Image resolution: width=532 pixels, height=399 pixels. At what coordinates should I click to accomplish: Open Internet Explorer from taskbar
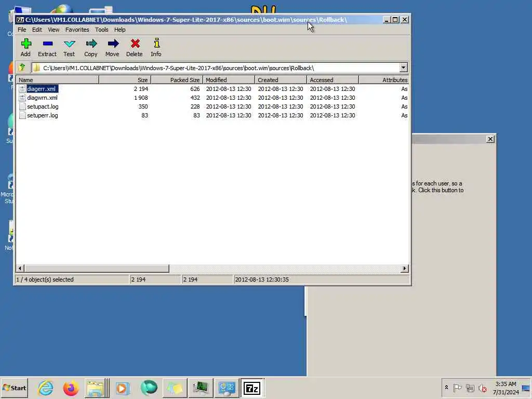(46, 388)
